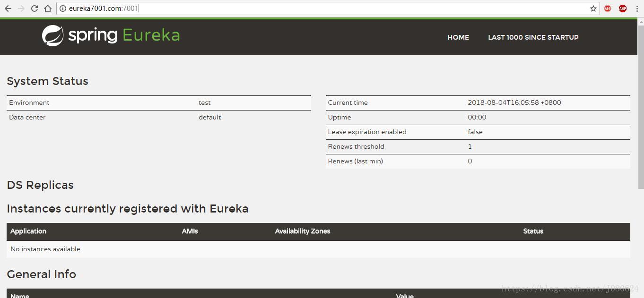
Task: Click the AMIs column header
Action: point(190,231)
